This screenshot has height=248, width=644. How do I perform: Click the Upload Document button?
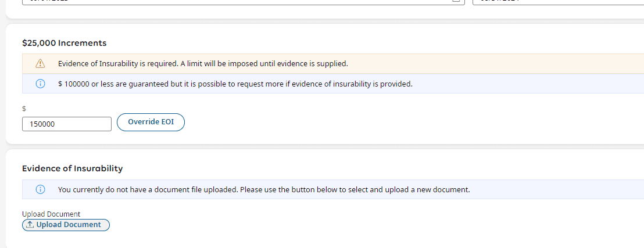point(66,225)
